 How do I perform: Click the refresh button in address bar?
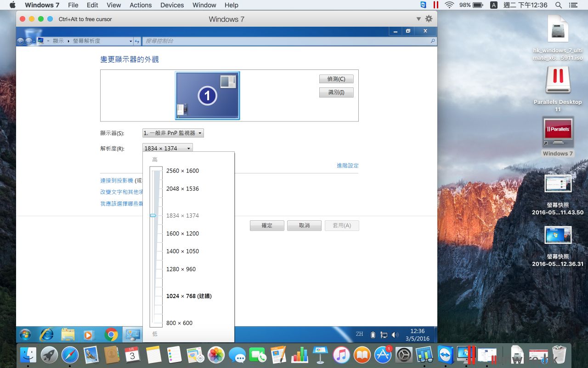coord(137,41)
